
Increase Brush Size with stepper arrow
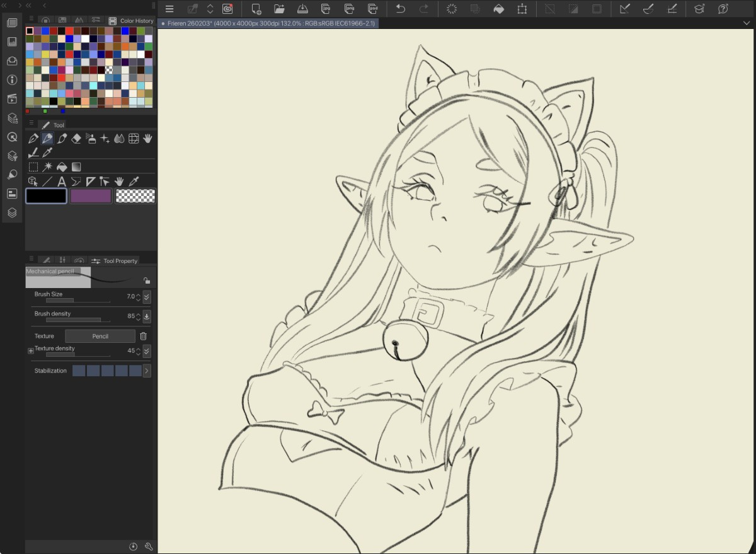point(139,294)
